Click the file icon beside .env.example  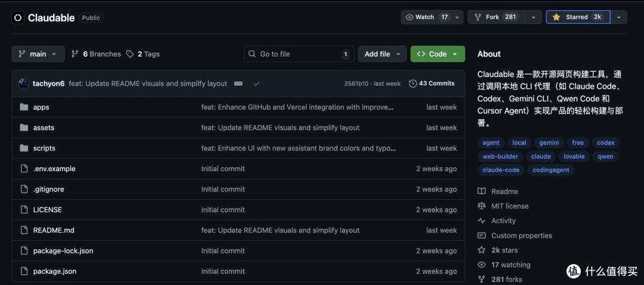coord(24,169)
